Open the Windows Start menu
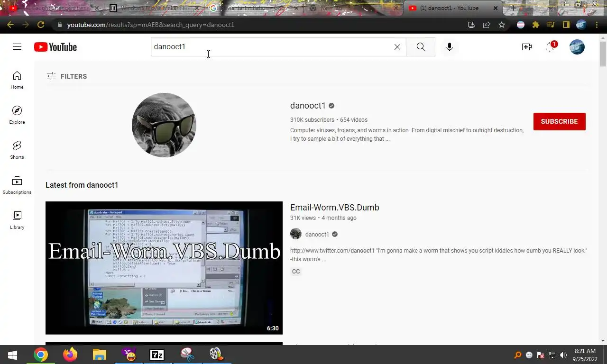This screenshot has width=607, height=364. 12,355
